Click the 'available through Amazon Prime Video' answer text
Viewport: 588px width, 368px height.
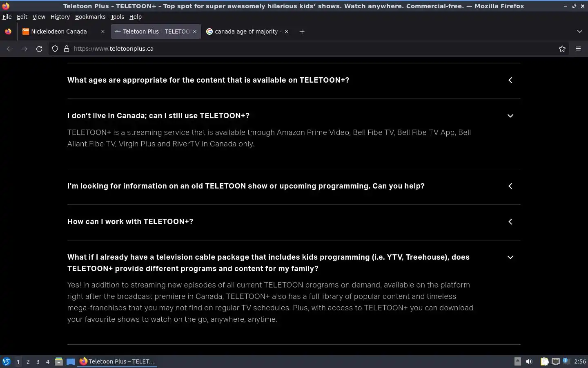point(269,138)
